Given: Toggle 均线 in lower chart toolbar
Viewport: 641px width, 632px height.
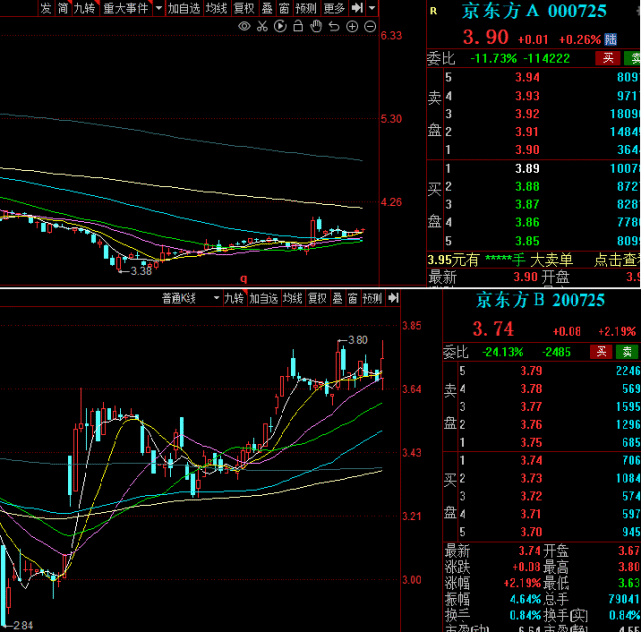Looking at the screenshot, I should [x=293, y=298].
